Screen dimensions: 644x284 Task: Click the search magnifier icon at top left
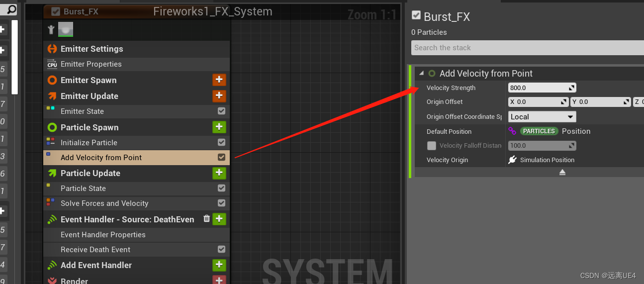pyautogui.click(x=11, y=9)
